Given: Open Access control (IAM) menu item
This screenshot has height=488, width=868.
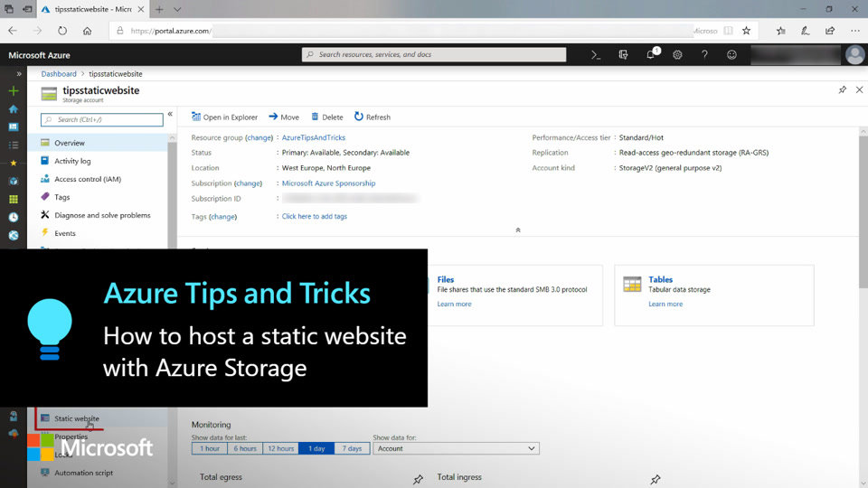Looking at the screenshot, I should (87, 179).
